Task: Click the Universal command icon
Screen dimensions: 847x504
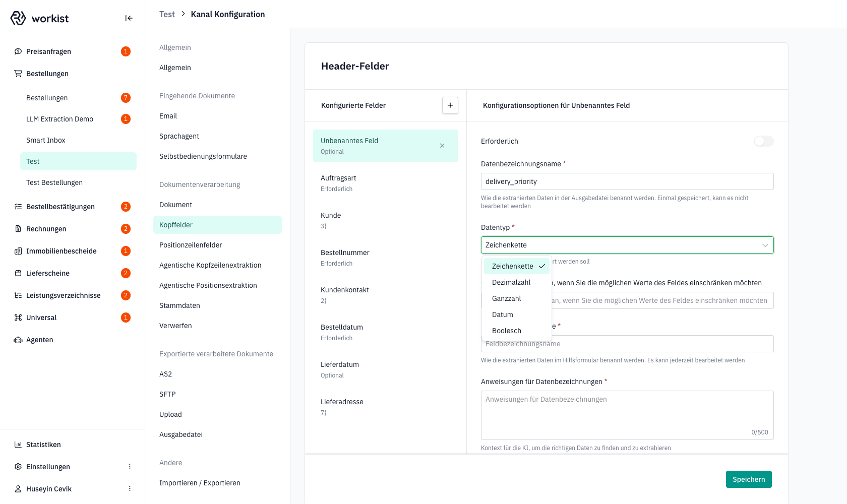Action: (x=18, y=318)
